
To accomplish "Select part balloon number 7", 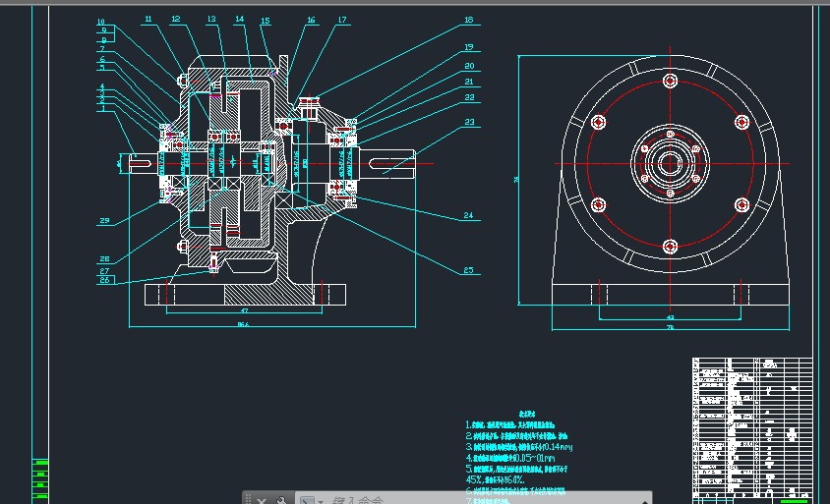I will [x=102, y=49].
